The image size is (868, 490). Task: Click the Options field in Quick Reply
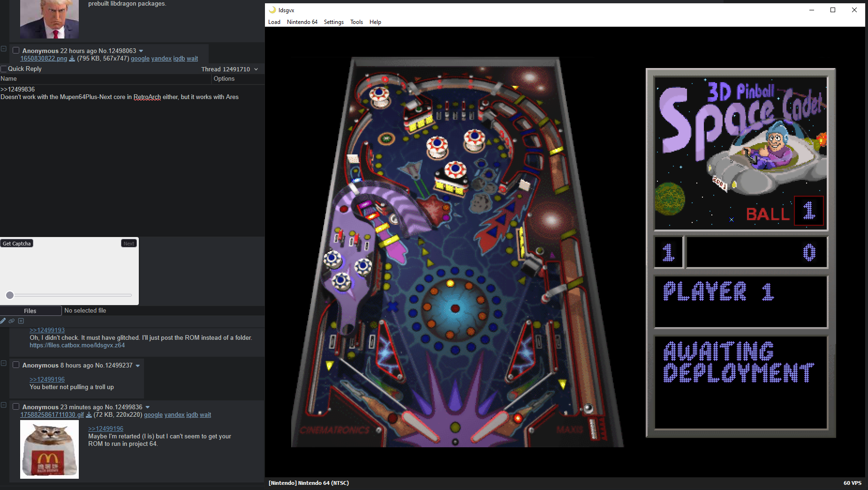click(x=238, y=79)
